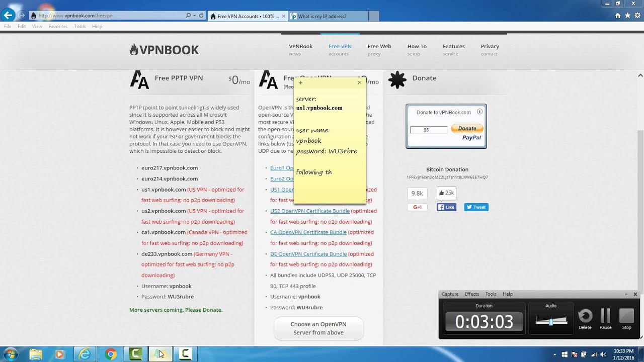Adjust the recorder Audio level slider
This screenshot has width=644, height=362.
551,321
